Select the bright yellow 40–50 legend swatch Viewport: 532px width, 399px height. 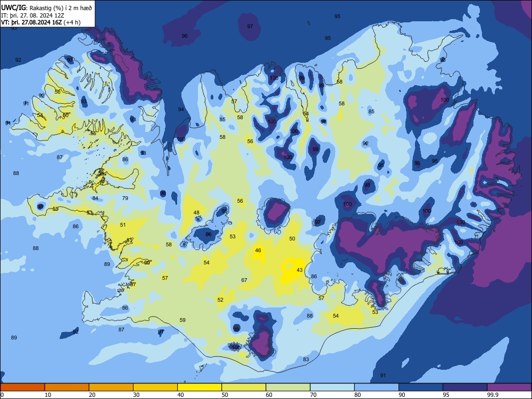(199, 387)
